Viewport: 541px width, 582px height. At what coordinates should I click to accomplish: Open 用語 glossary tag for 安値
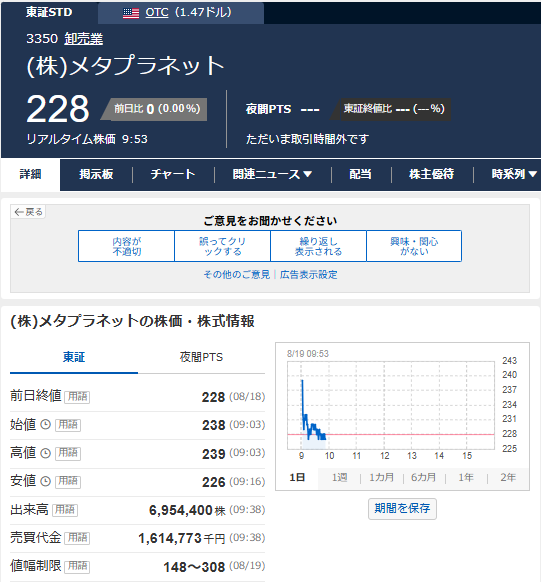coord(68,481)
